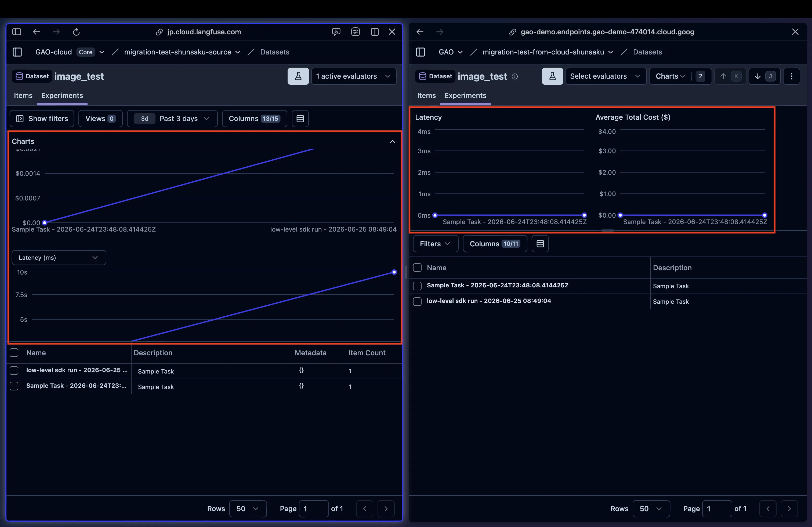Select the Sample Task checkbox in right table
The height and width of the screenshot is (527, 812).
417,286
